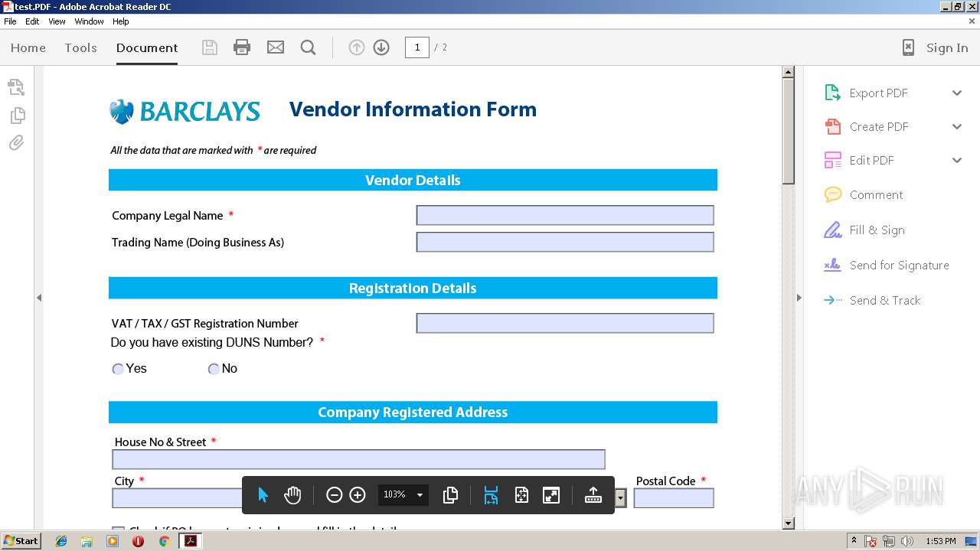Click the VAT / TAX / GST number field
This screenshot has height=551, width=980.
point(565,323)
